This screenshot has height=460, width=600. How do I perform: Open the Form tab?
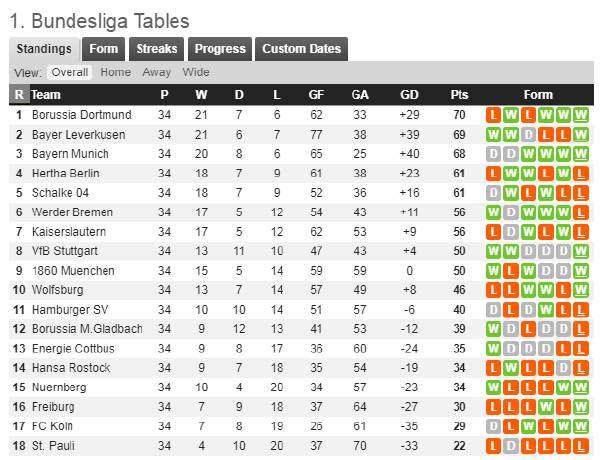103,49
